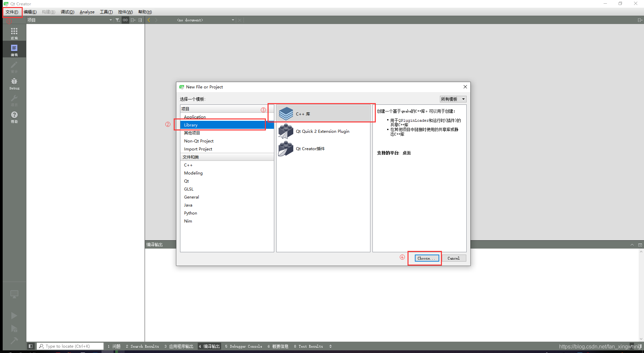Open the 调试(D) menu
644x353 pixels.
(67, 12)
